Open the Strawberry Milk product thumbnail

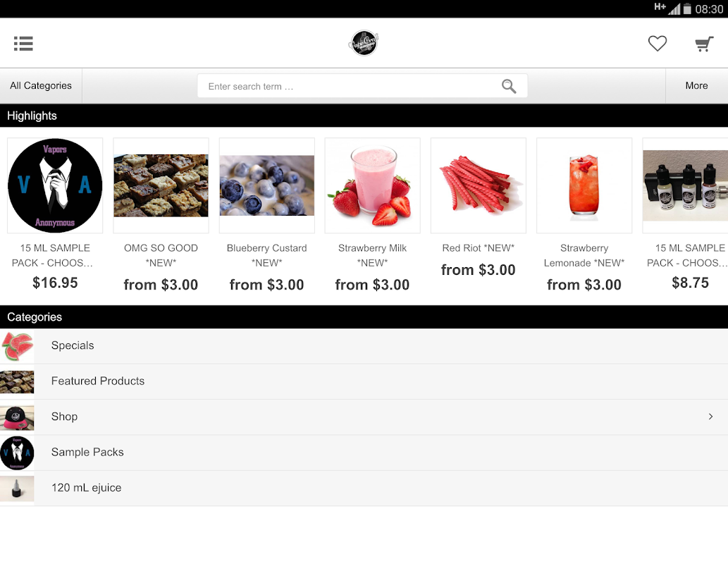coord(372,185)
